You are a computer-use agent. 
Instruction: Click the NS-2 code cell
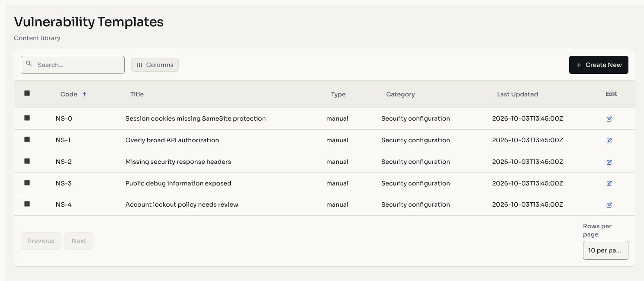64,162
